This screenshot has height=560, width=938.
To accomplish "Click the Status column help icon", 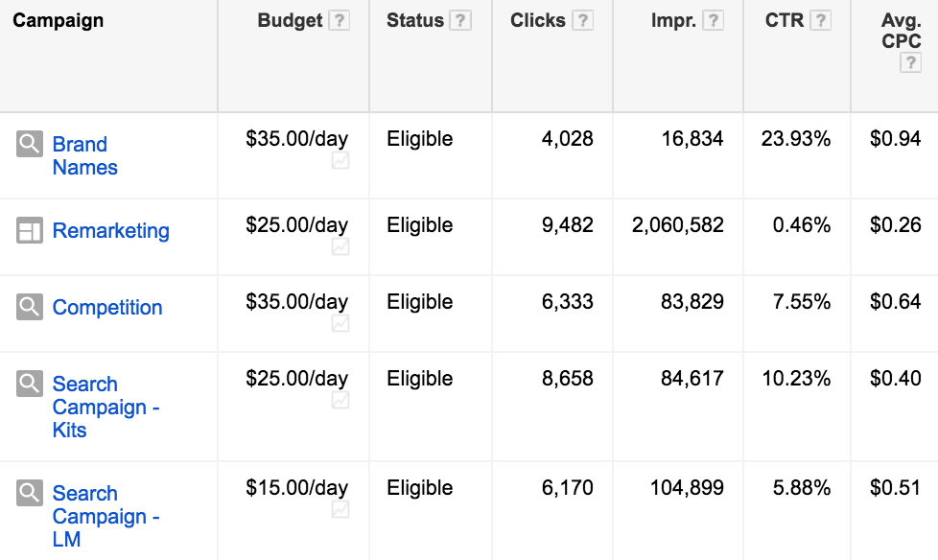I will [x=460, y=21].
